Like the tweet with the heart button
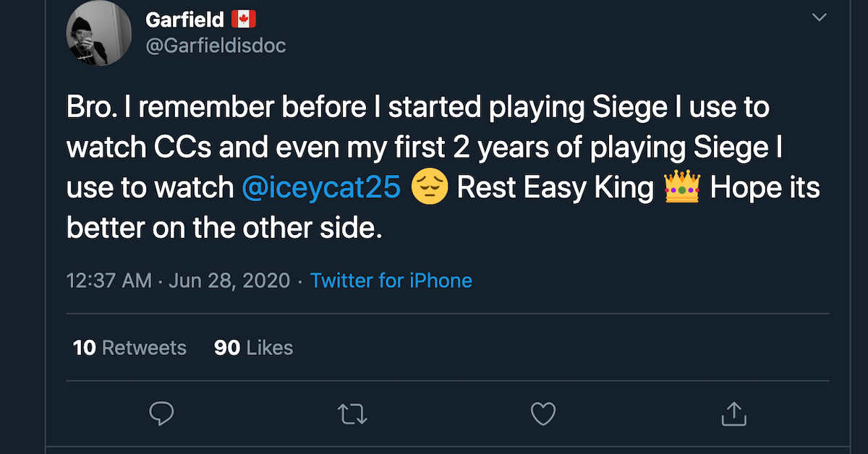This screenshot has height=454, width=868. coord(543,414)
